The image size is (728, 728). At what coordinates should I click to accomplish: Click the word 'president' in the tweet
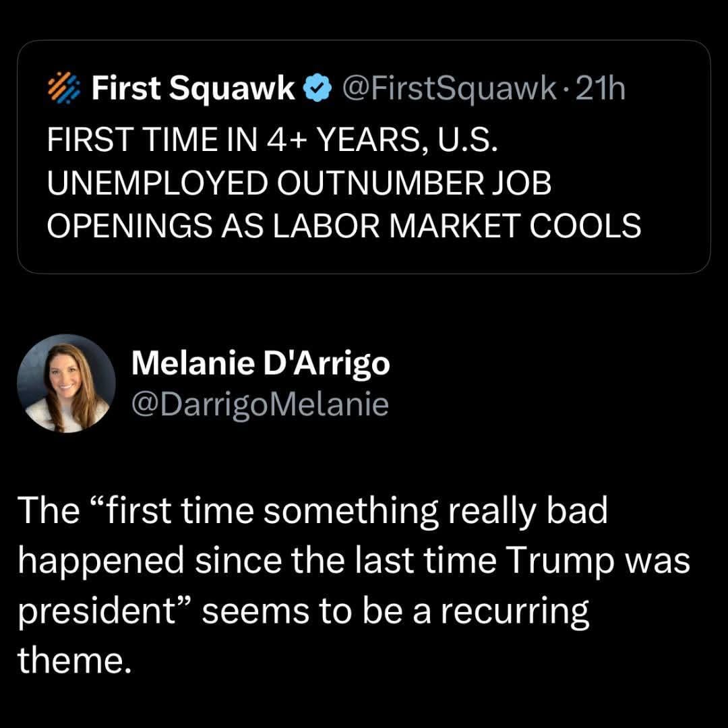pos(96,611)
